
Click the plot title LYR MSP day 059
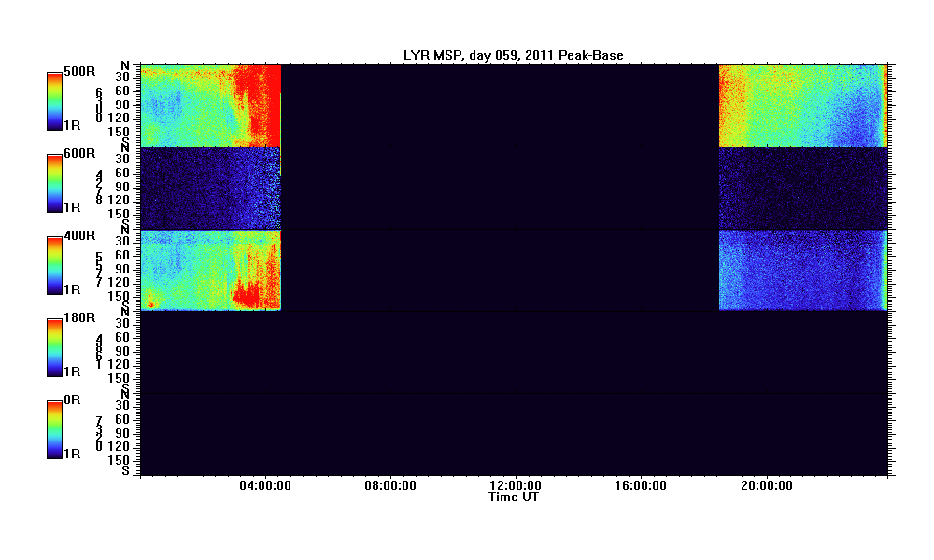[513, 55]
